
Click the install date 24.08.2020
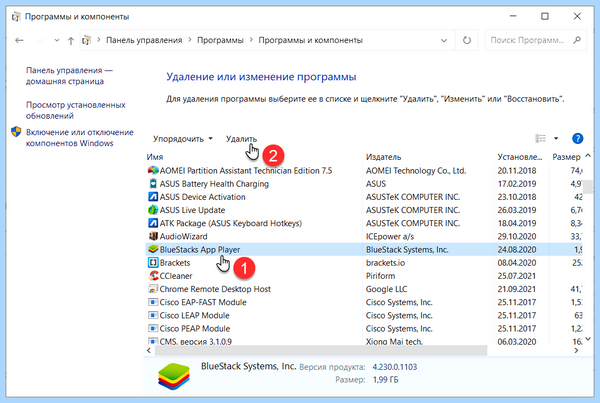coord(517,250)
